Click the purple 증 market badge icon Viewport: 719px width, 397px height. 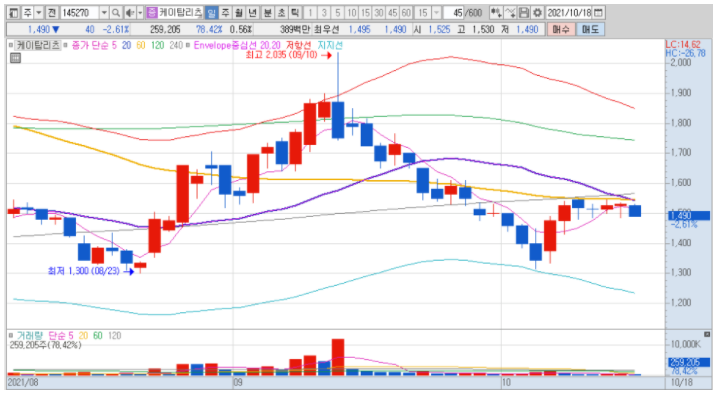152,13
